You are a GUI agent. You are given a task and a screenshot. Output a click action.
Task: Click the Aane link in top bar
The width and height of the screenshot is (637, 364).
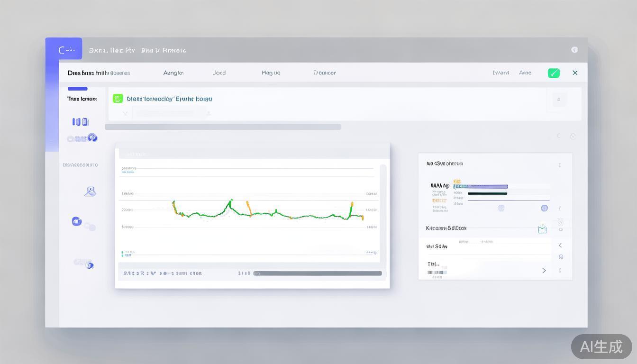(525, 73)
